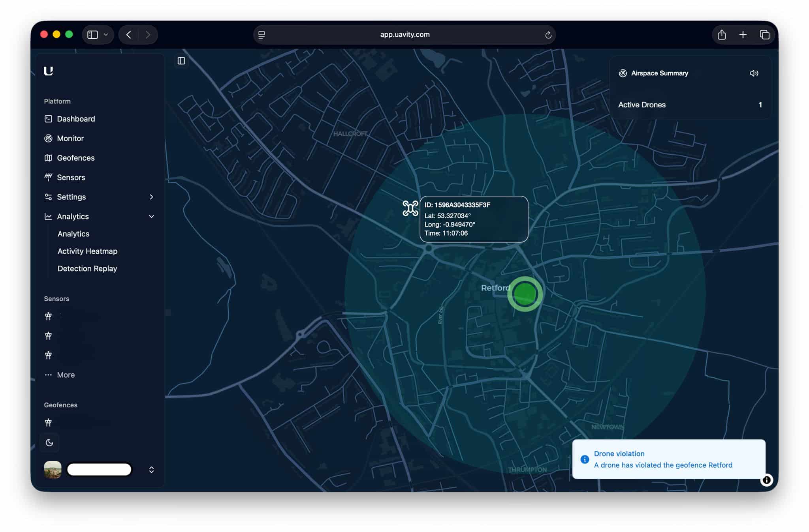The width and height of the screenshot is (809, 532).
Task: Toggle dark mode with the moon icon
Action: (49, 442)
